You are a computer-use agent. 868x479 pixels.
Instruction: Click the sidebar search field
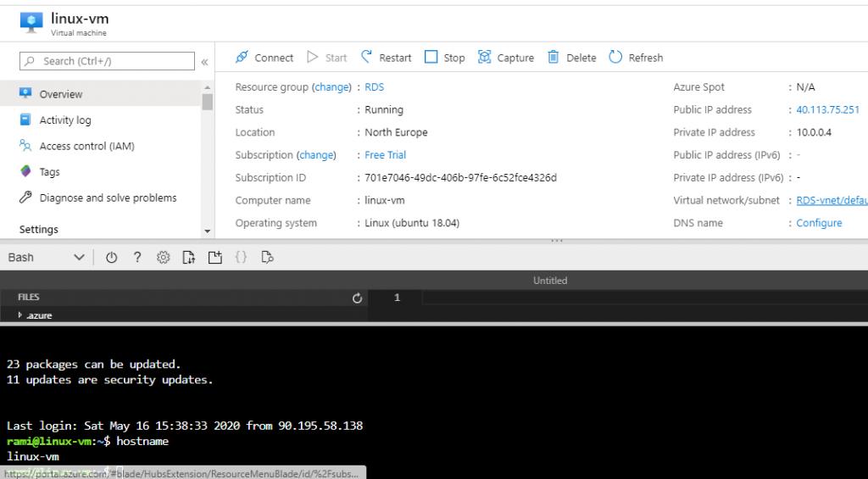[107, 61]
